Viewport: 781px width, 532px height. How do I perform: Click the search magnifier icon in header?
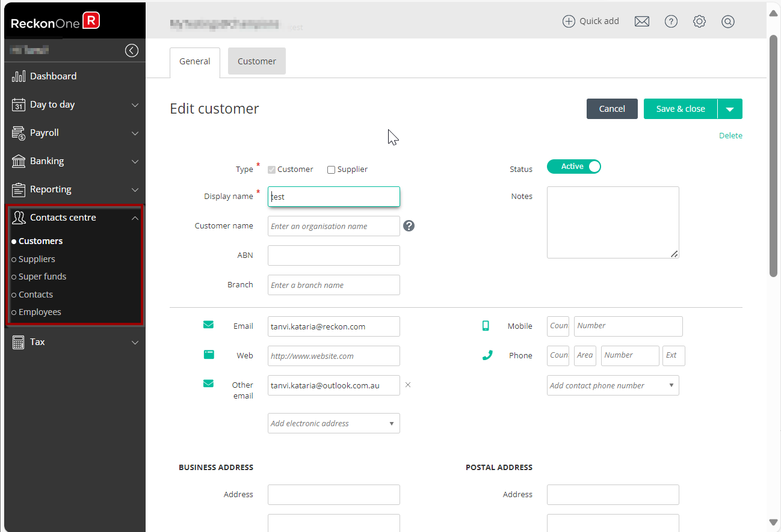point(728,22)
